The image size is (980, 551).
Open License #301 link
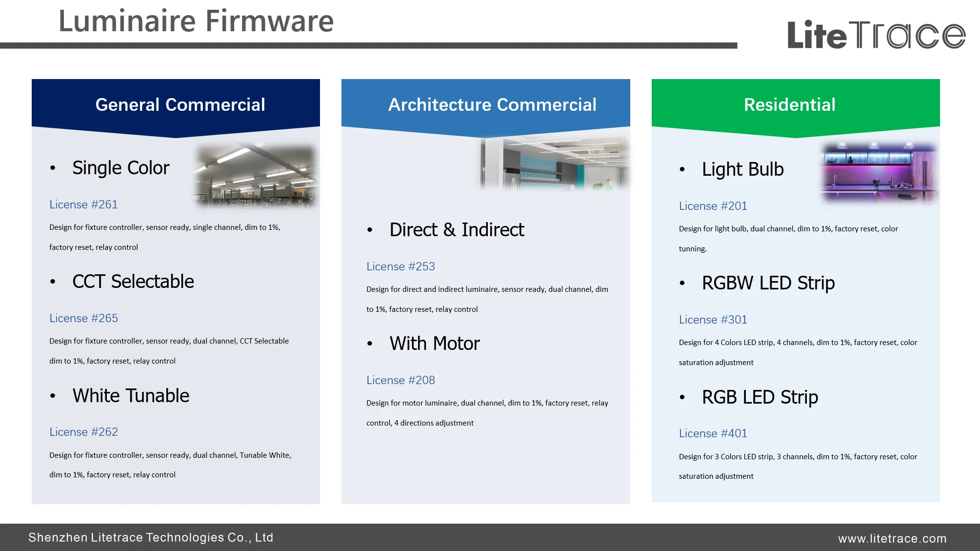[x=713, y=320]
